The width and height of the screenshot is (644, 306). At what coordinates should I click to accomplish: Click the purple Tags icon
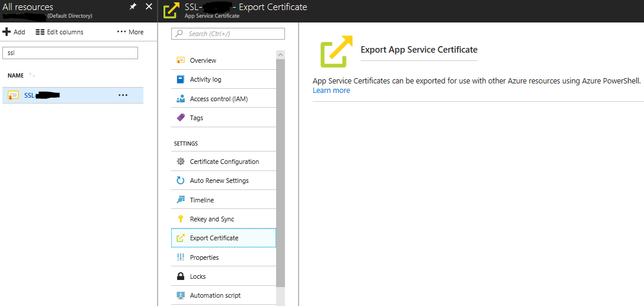pyautogui.click(x=180, y=118)
